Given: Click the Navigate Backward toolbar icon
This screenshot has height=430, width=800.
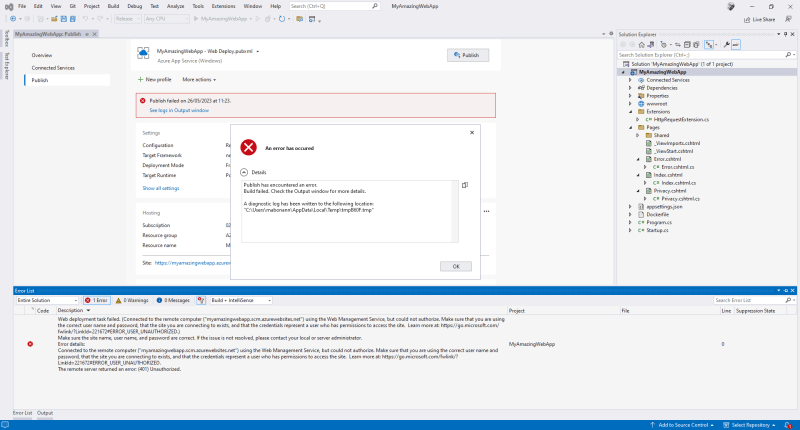Looking at the screenshot, I should pos(13,19).
